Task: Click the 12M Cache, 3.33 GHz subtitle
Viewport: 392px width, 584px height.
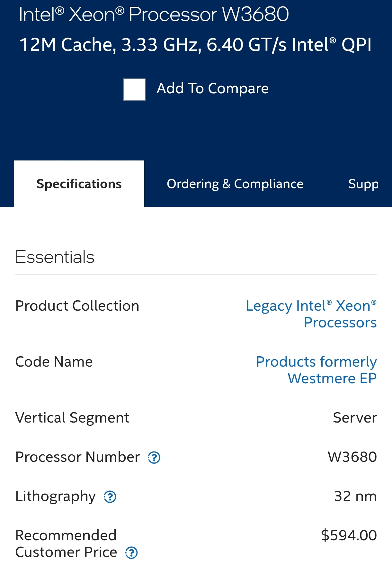Action: pos(195,44)
